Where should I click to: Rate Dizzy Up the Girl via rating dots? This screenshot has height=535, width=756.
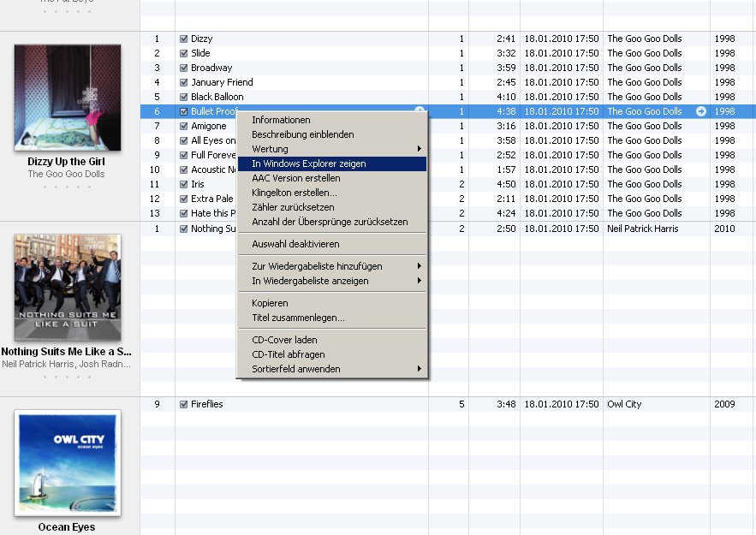pos(67,187)
